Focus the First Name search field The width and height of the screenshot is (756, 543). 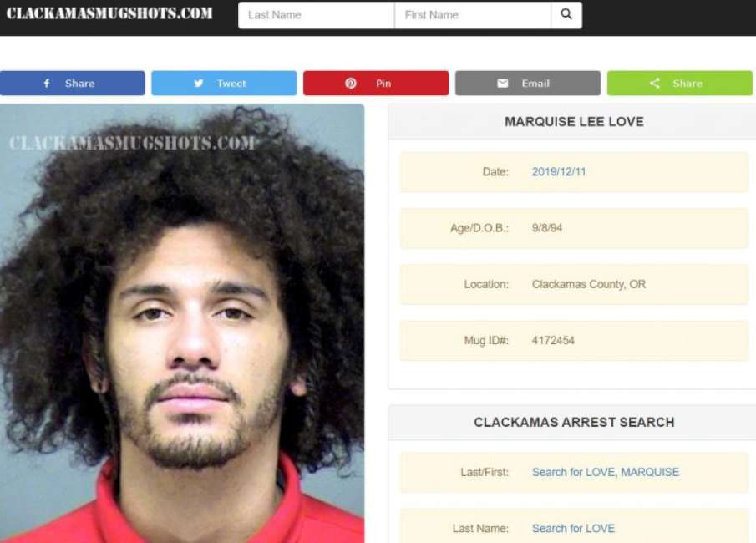tap(473, 15)
